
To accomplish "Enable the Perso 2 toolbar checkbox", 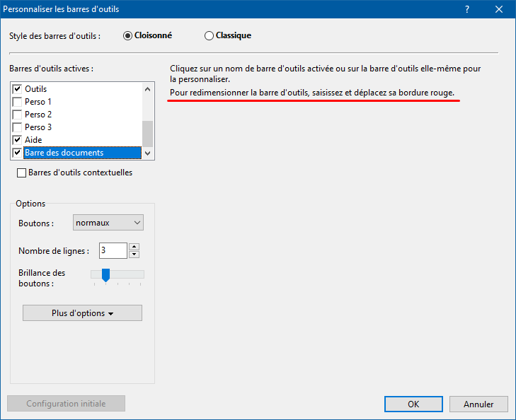I will coord(18,115).
